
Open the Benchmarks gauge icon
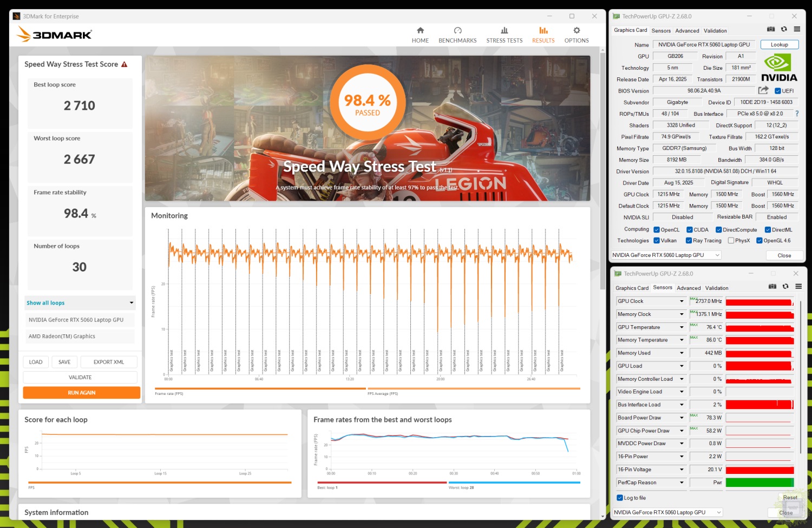coord(457,30)
